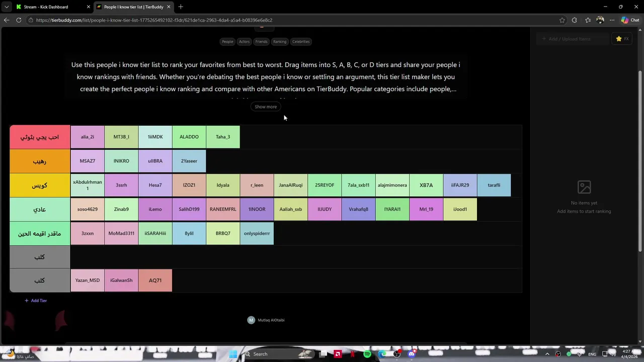Bookmark this page with the star icon
Image resolution: width=644 pixels, height=362 pixels.
pyautogui.click(x=562, y=20)
